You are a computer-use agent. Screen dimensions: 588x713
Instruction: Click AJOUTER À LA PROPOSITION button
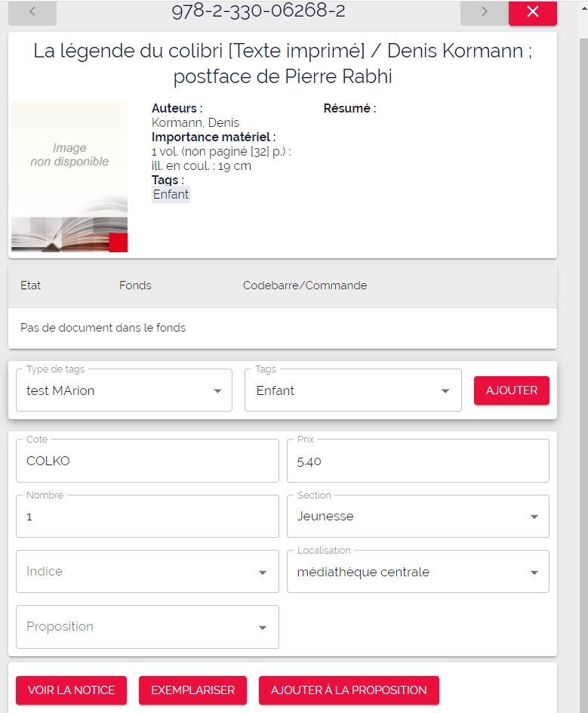tap(349, 690)
